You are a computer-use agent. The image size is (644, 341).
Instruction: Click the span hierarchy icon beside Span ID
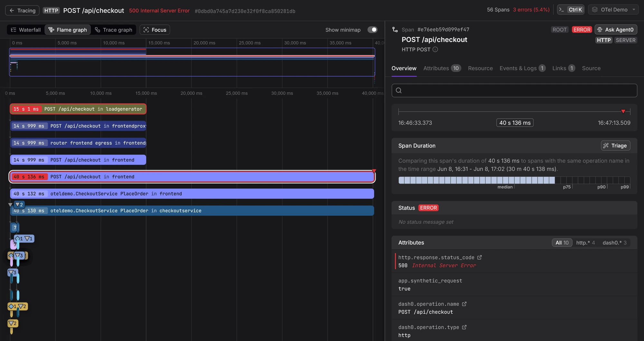pos(395,30)
